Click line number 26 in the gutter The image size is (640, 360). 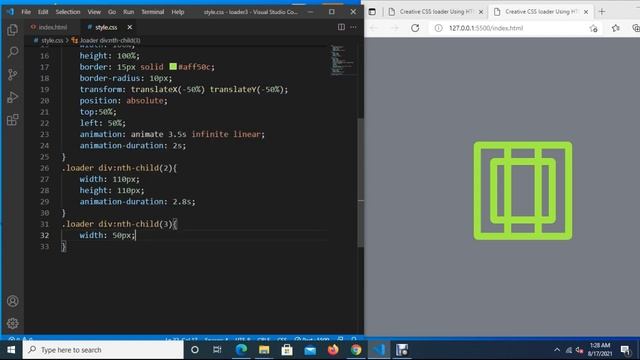coord(44,168)
